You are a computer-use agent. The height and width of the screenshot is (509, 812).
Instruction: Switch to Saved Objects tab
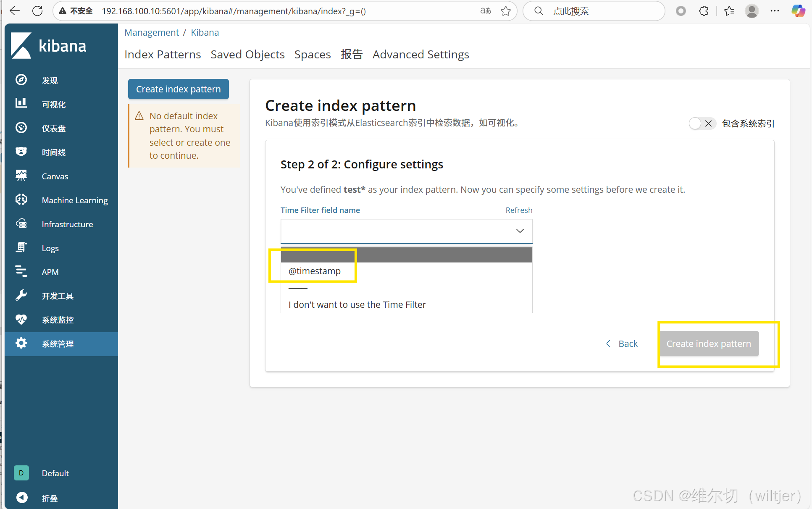pos(247,55)
